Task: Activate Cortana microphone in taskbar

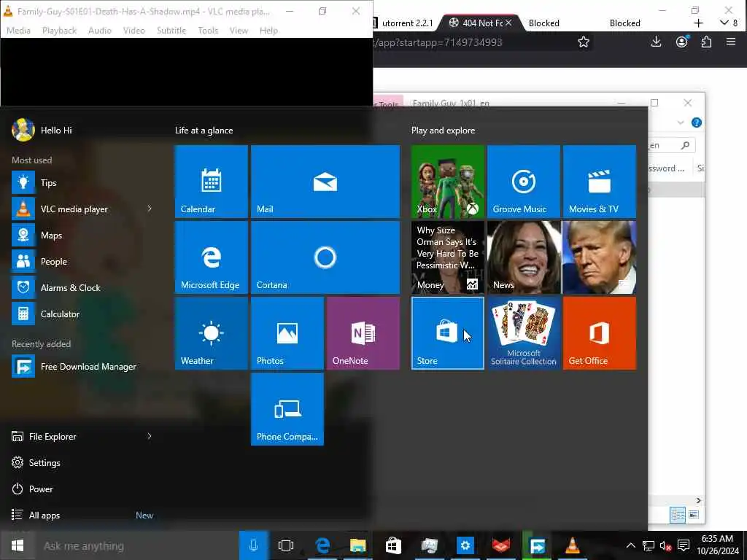Action: point(253,545)
